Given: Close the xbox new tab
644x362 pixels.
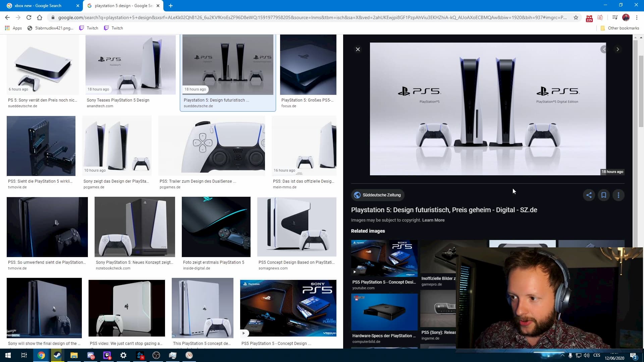Looking at the screenshot, I should pos(78,6).
